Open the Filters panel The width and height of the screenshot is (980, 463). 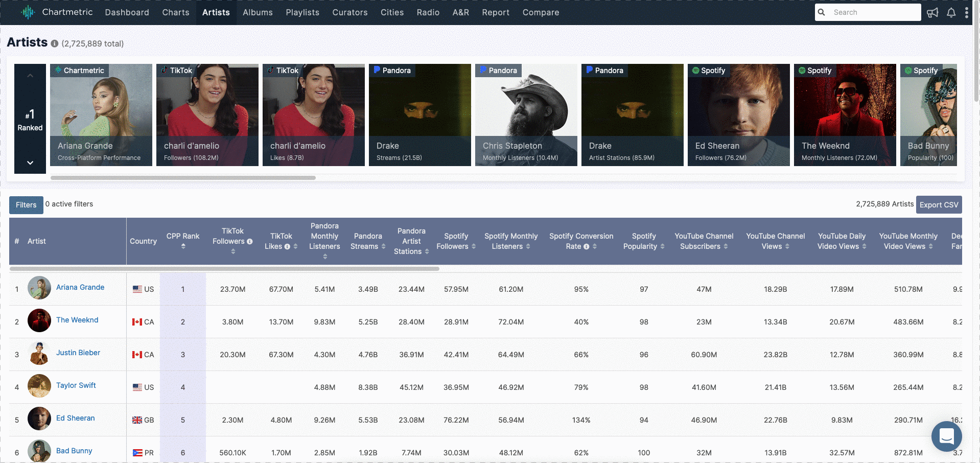click(26, 205)
